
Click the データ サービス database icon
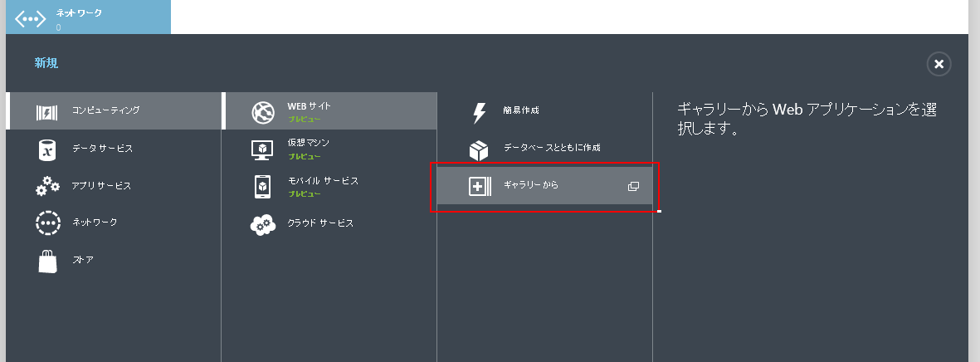46,149
